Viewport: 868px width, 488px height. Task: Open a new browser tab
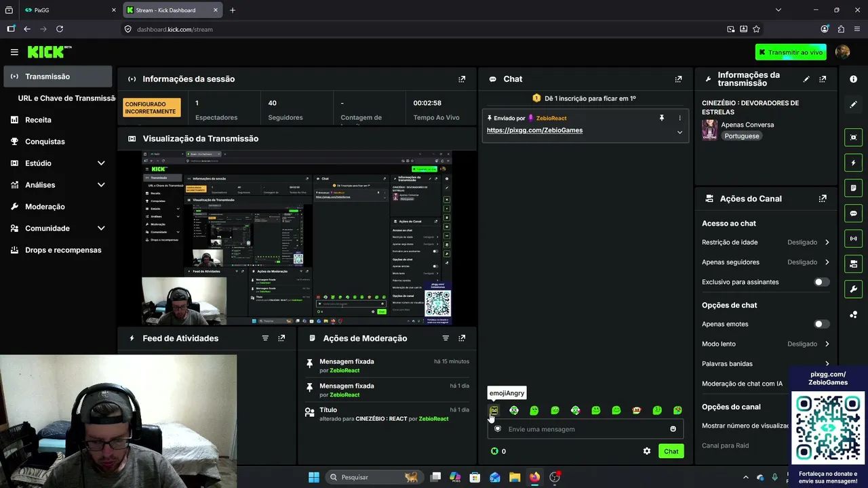(233, 10)
